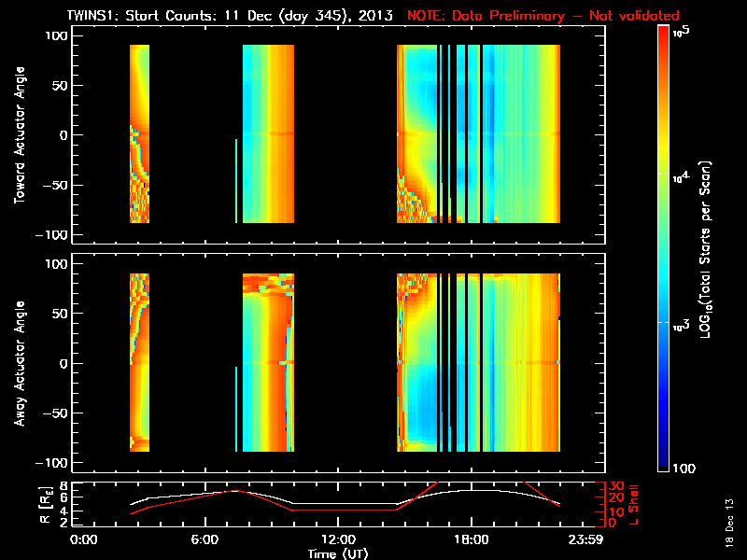Click the "18:00" time tick label
The image size is (747, 560).
coord(472,539)
